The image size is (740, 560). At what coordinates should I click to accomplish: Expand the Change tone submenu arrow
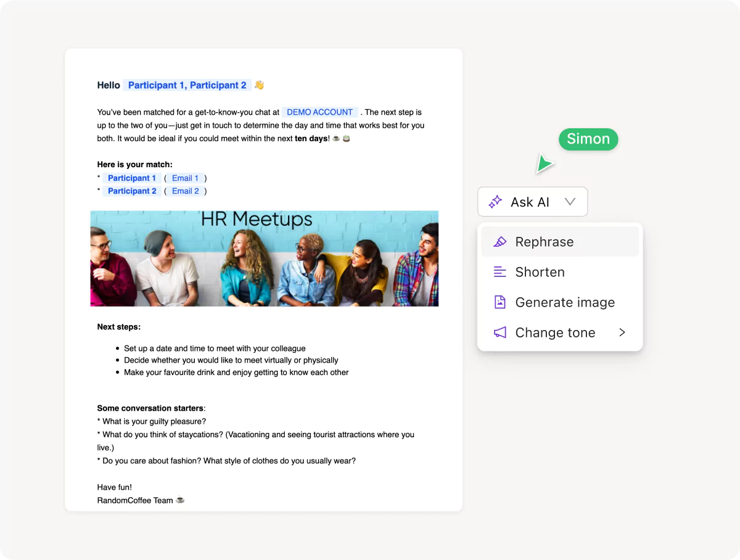click(x=622, y=332)
